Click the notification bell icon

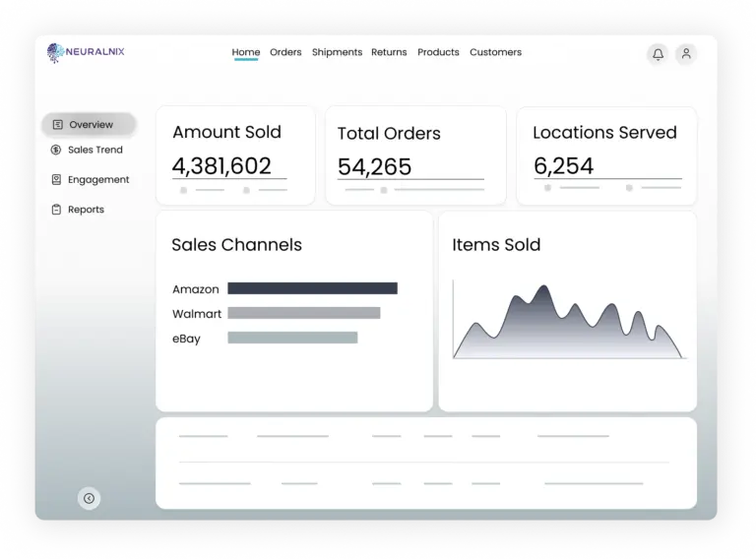(658, 54)
